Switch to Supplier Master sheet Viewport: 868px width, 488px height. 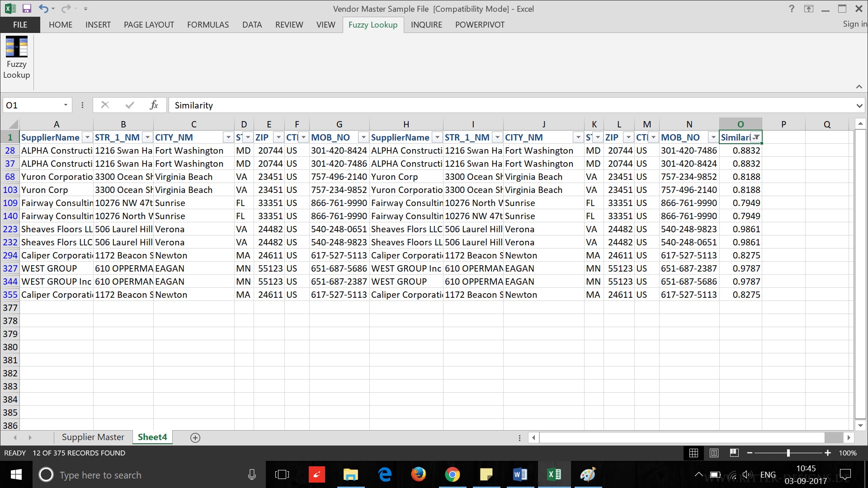click(93, 437)
